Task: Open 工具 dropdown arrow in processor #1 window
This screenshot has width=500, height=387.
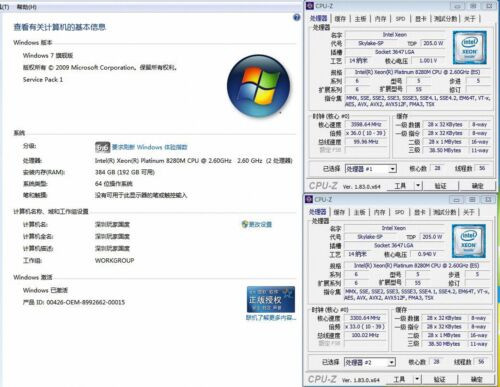Action: 418,185
